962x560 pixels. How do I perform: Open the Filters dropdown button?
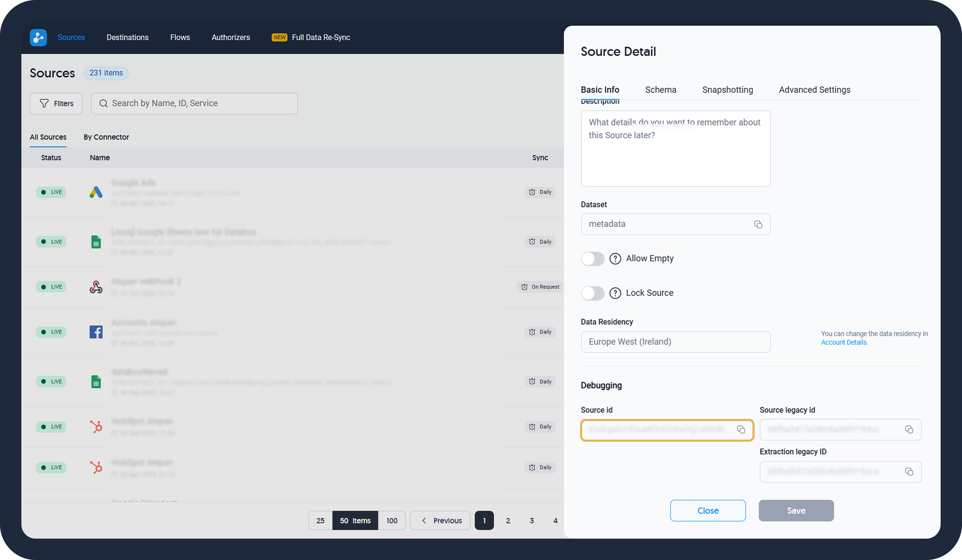pos(56,103)
